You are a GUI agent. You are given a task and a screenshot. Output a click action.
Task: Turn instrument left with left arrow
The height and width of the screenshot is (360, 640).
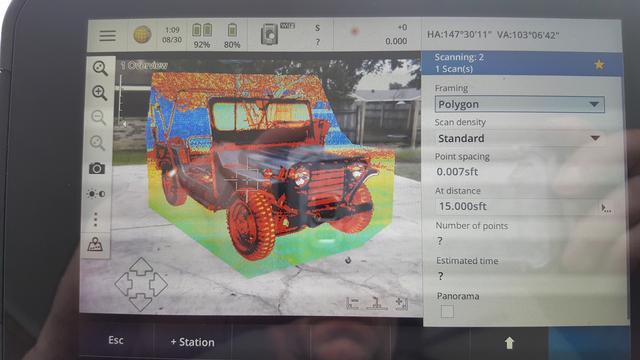pyautogui.click(x=123, y=284)
